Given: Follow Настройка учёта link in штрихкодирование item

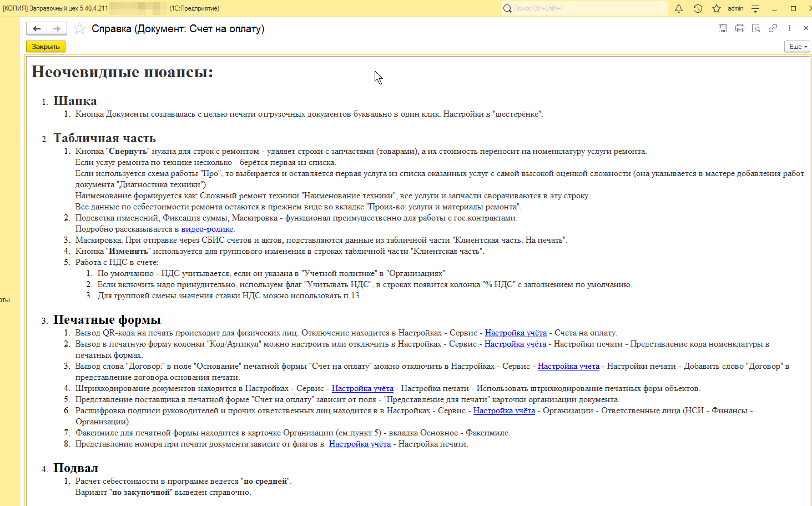Looking at the screenshot, I should click(x=362, y=388).
